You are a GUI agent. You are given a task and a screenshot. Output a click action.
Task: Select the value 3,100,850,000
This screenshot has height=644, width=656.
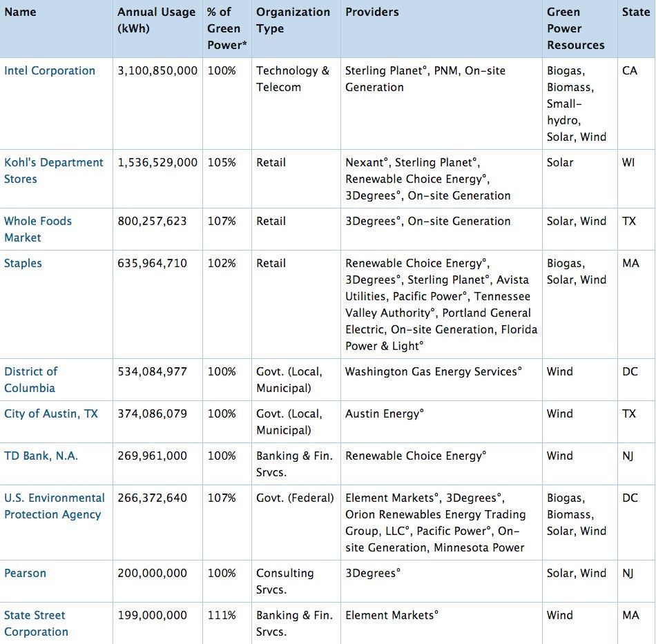(157, 70)
